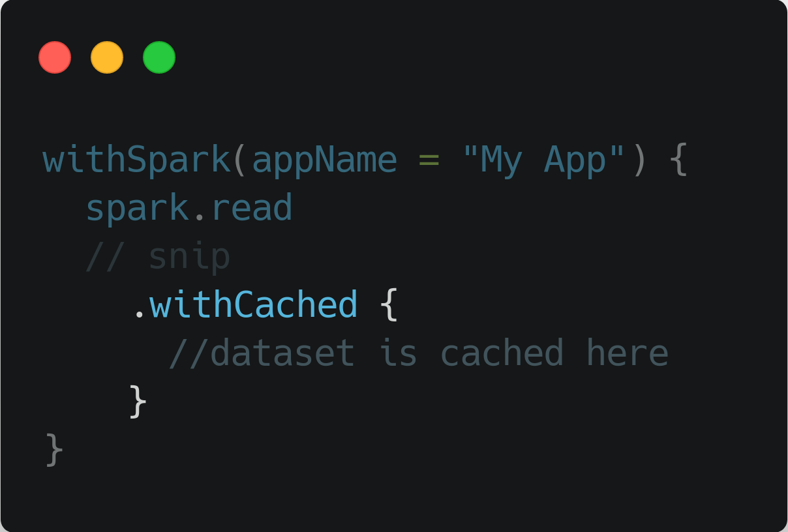Image resolution: width=788 pixels, height=532 pixels.
Task: Click the word cached in the comment
Action: [502, 353]
